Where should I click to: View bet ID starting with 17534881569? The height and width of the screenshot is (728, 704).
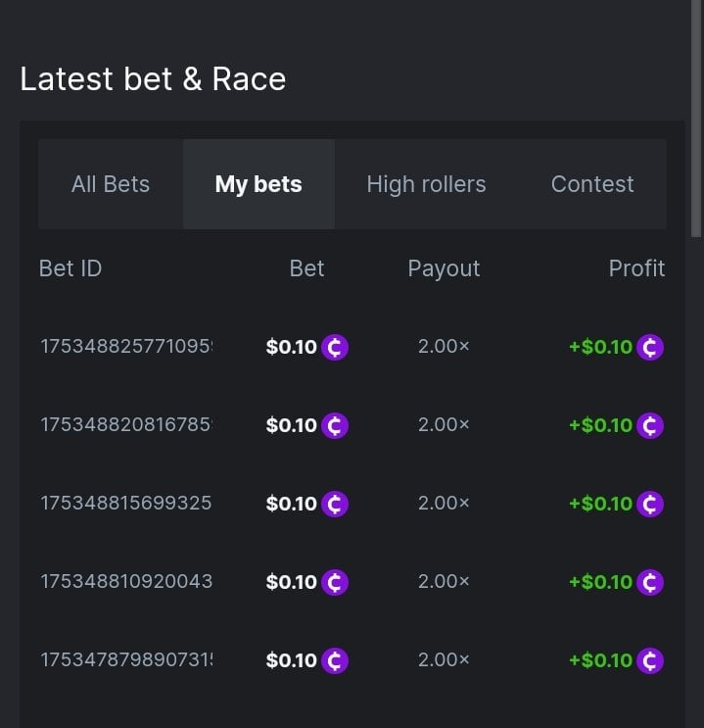point(126,504)
